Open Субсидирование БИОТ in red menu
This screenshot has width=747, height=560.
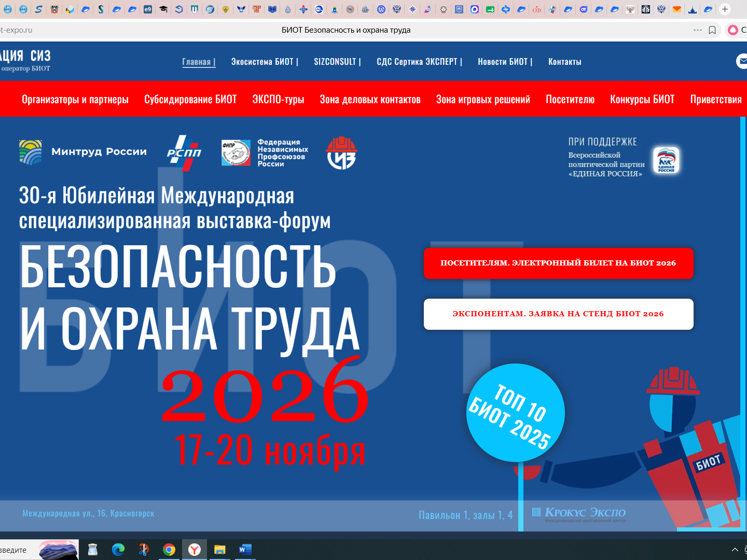pos(190,100)
